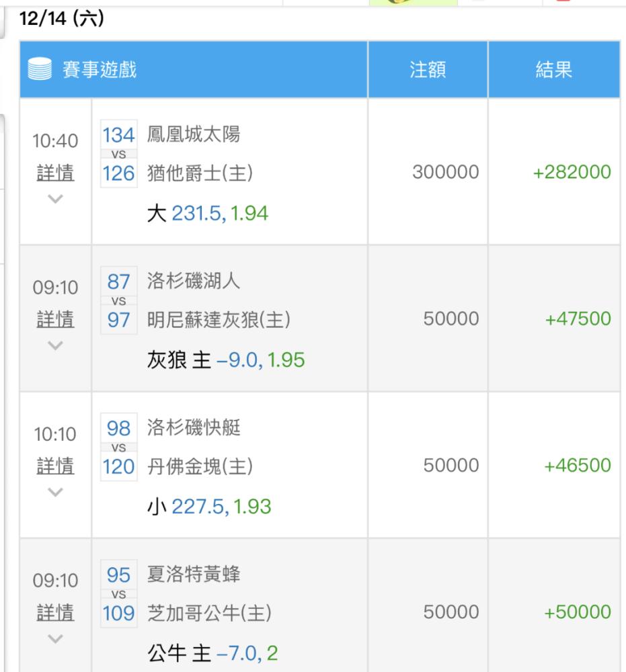Click the +282000 result amount
This screenshot has width=626, height=672.
click(x=572, y=172)
